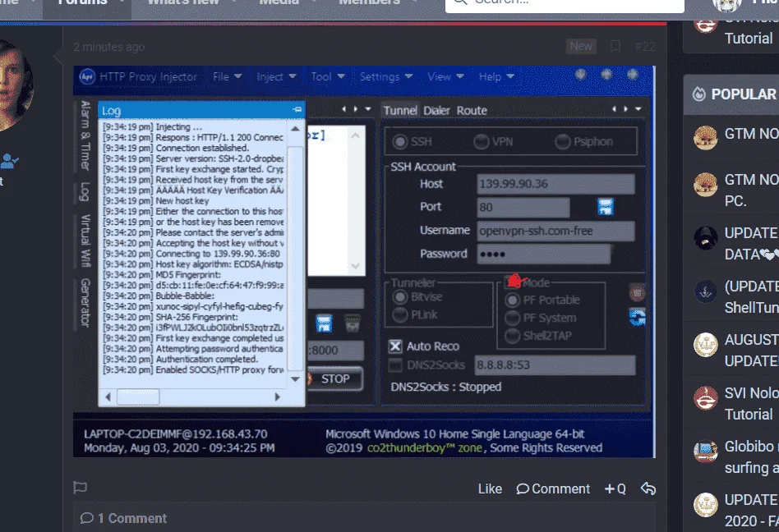
Task: Click the Password field
Action: [543, 254]
